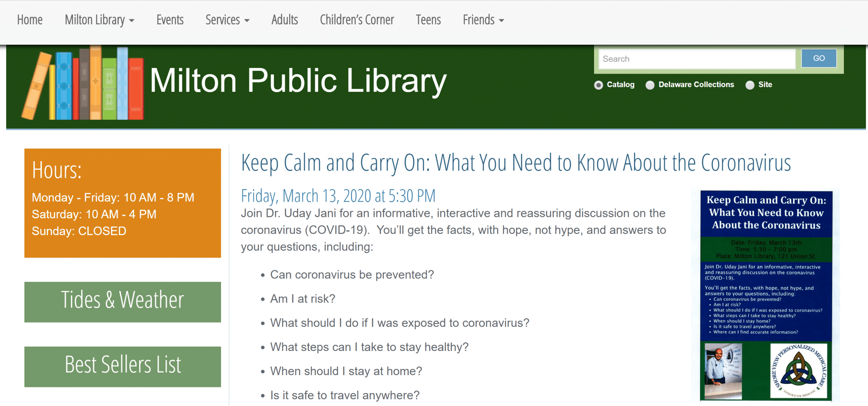
Task: Click 'Is it safe to travel anywhere?' bullet
Action: tap(345, 395)
